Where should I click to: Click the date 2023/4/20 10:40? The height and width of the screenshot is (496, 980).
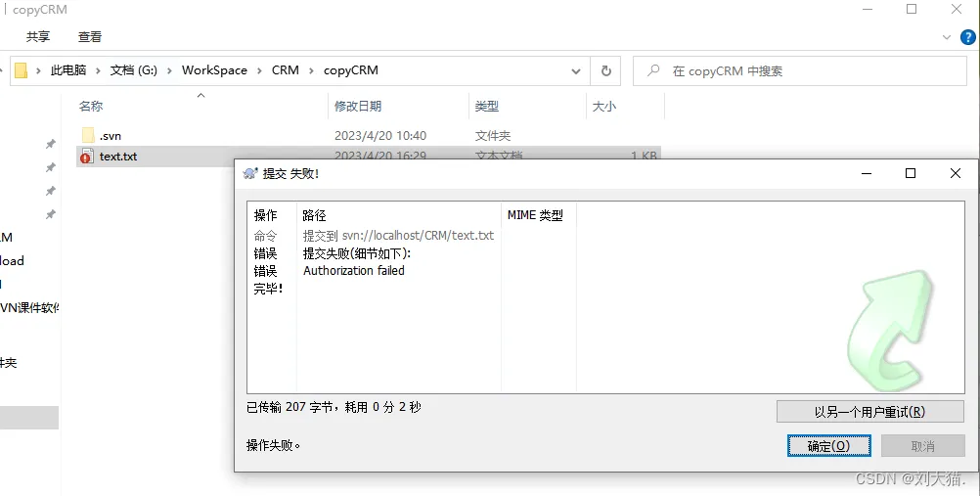click(380, 136)
